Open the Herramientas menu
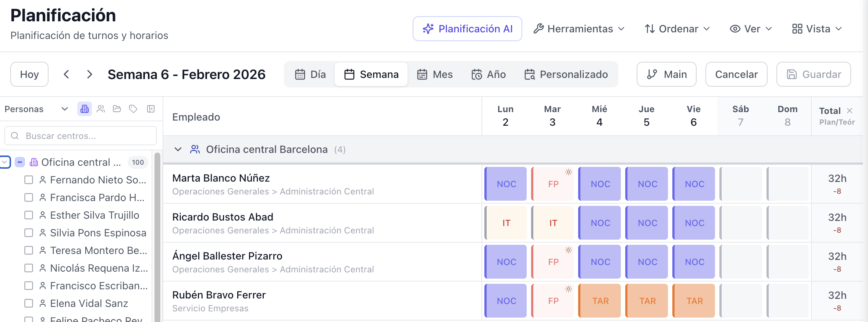Screen dimensions: 868x322 579,29
